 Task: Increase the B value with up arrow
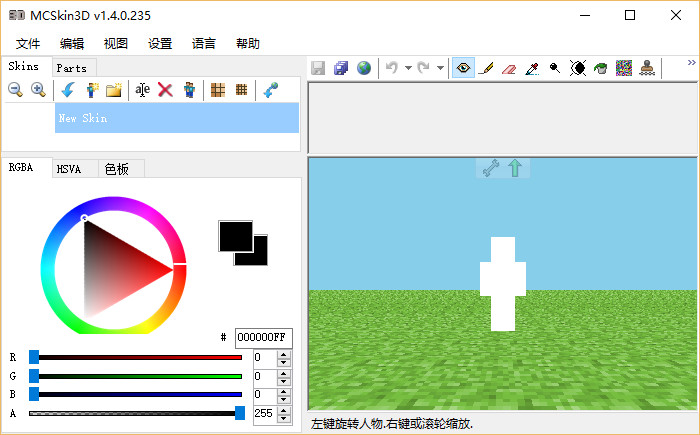283,391
